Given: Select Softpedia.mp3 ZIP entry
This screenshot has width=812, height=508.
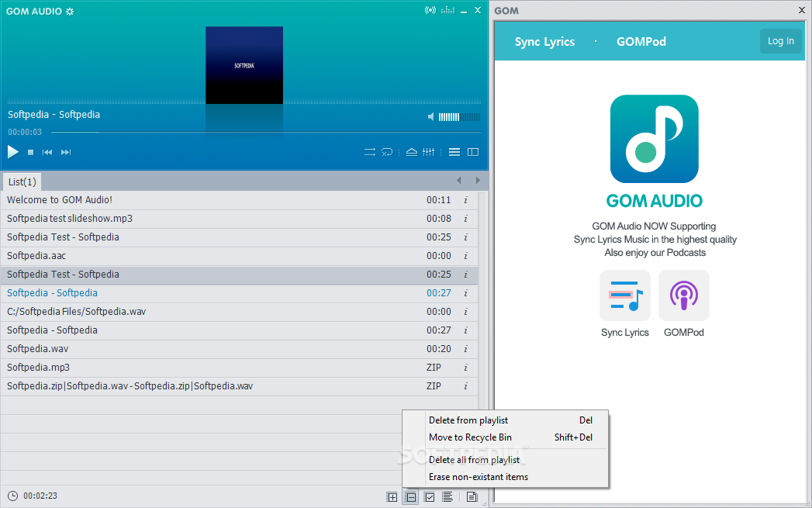Looking at the screenshot, I should [239, 368].
